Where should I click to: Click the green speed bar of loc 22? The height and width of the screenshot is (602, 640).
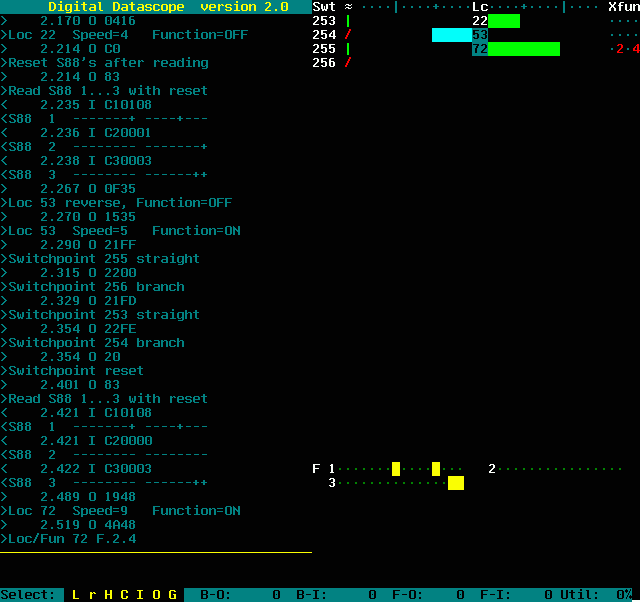[504, 21]
